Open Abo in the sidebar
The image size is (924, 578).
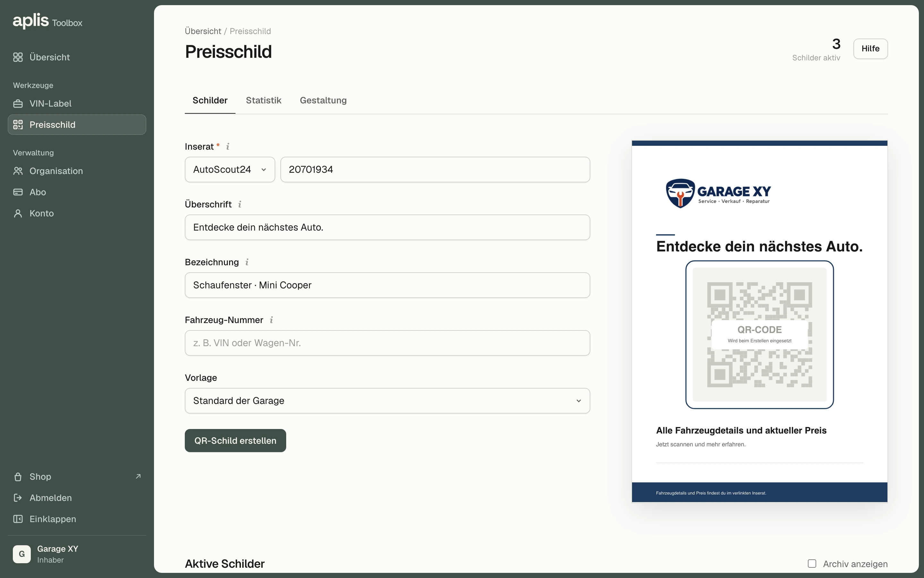click(x=77, y=192)
